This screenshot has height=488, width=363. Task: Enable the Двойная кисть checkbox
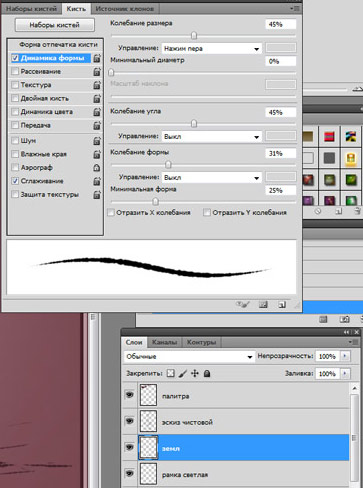(15, 98)
